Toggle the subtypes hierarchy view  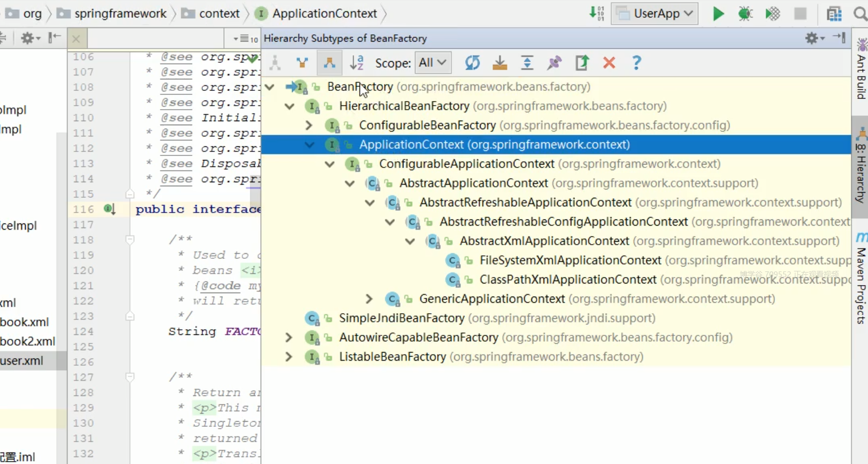[x=330, y=63]
